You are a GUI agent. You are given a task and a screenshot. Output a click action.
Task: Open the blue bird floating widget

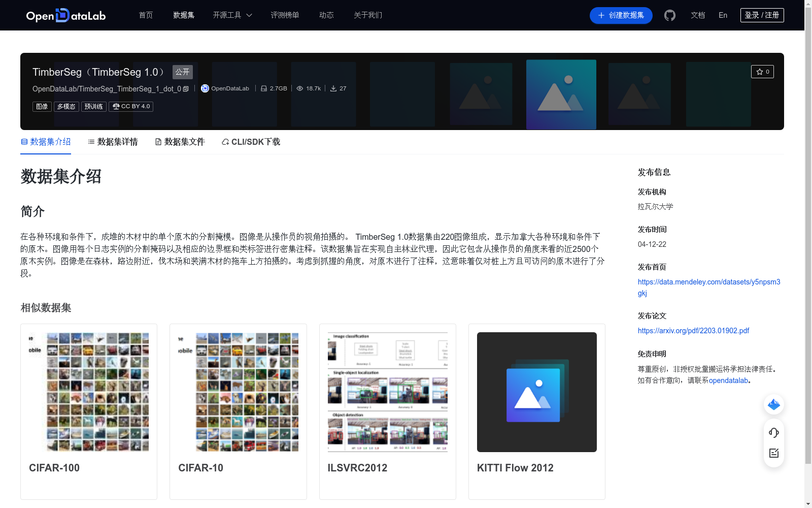pos(774,404)
